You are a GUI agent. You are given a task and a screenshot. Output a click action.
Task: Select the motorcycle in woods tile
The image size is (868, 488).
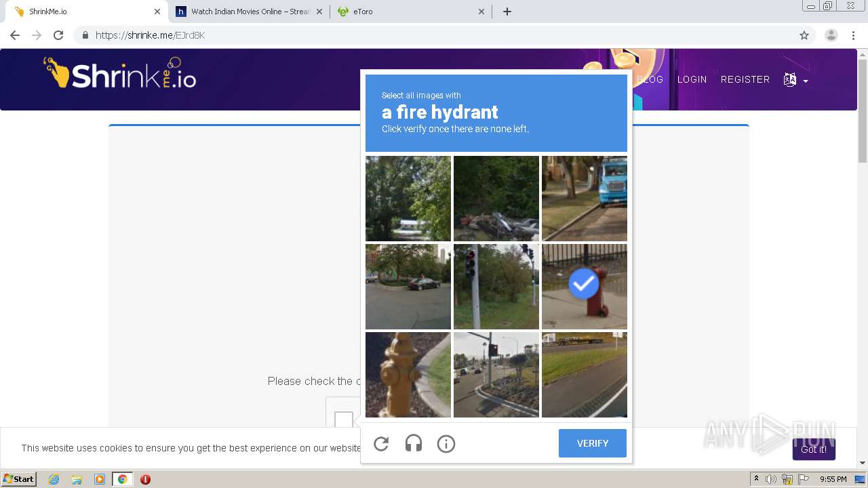[496, 199]
